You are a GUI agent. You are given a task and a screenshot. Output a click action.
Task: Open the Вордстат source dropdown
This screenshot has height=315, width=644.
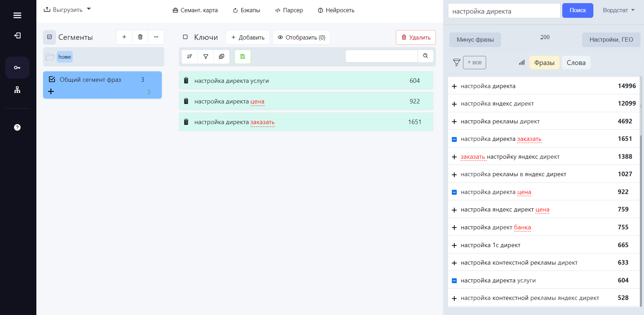pyautogui.click(x=618, y=10)
